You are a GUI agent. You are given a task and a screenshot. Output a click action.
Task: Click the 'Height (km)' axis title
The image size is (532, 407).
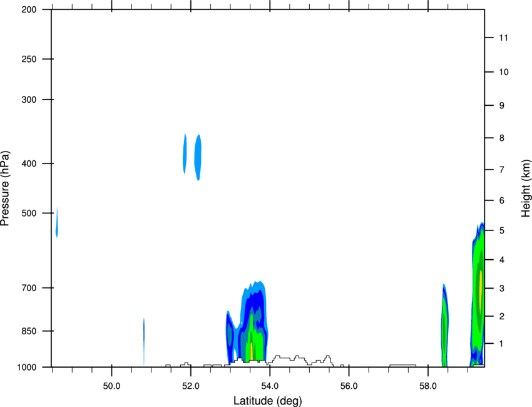click(x=526, y=188)
